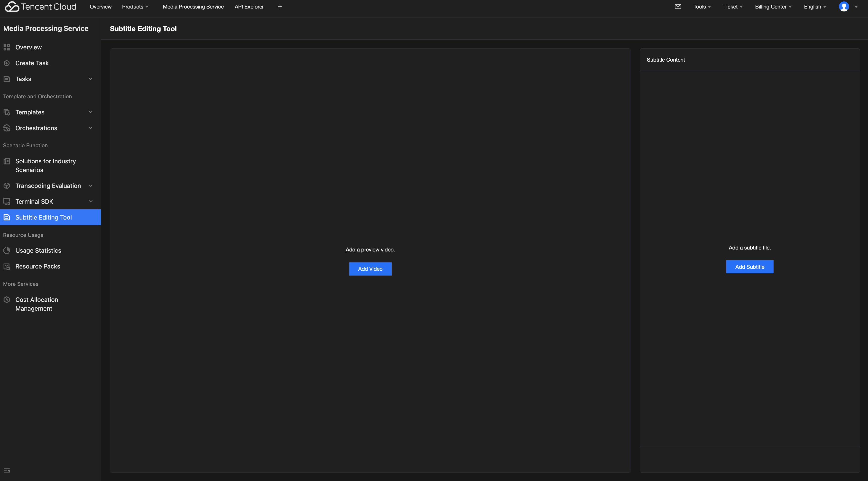Collapse sidebar using bottom-left menu icon
Viewport: 868px width, 481px height.
6,471
